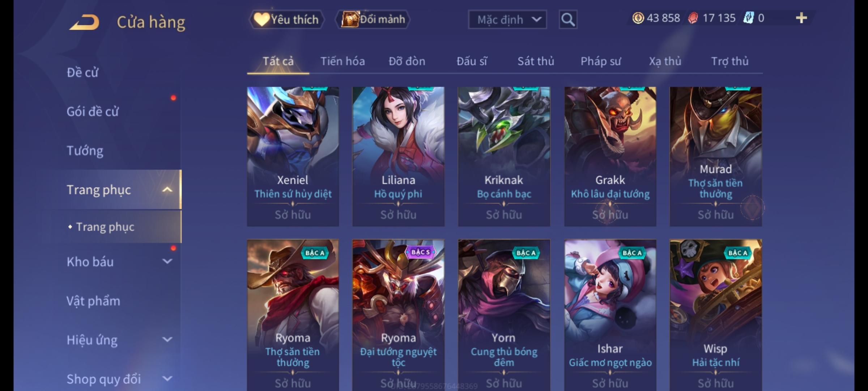Open the Gói đề cử menu item

93,111
